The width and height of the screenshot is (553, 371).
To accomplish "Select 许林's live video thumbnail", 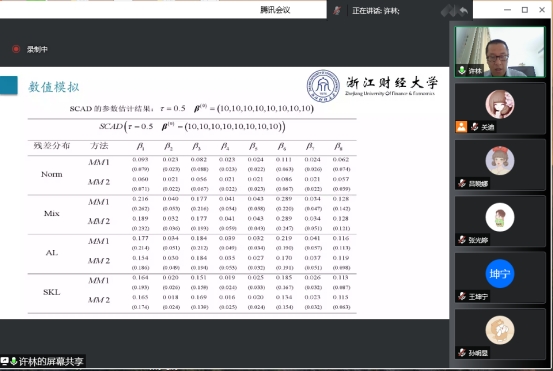I will pos(500,52).
